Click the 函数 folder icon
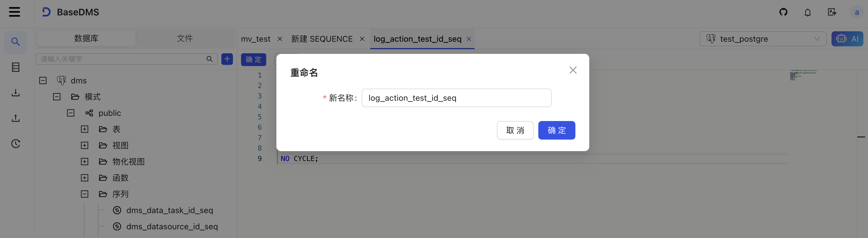 tap(103, 178)
